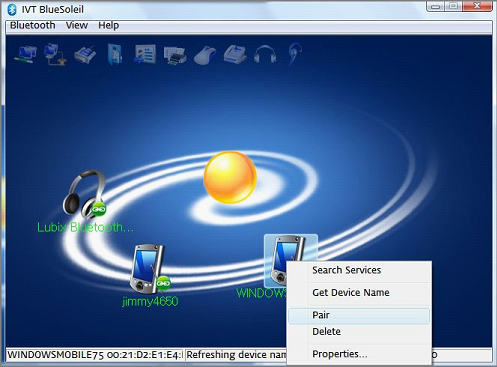Open the Help menu
Viewport: 497px width, 367px height.
coord(108,25)
